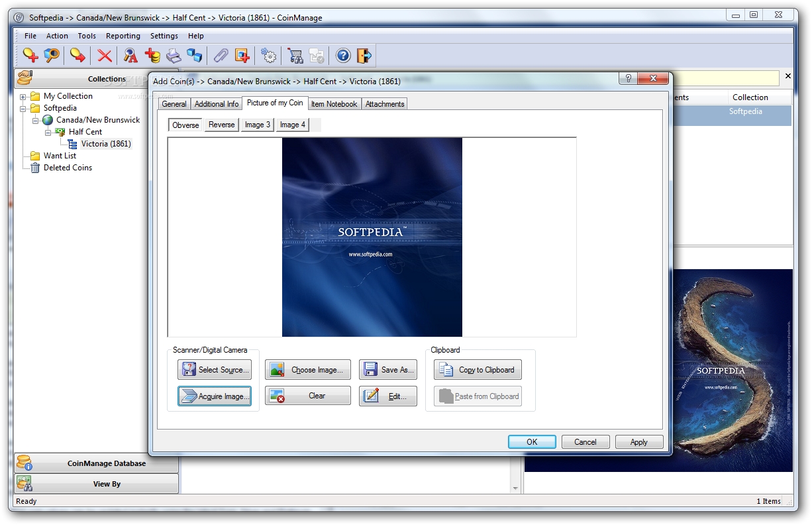Collapse the Half Cent tree node
812x525 pixels.
click(x=48, y=133)
